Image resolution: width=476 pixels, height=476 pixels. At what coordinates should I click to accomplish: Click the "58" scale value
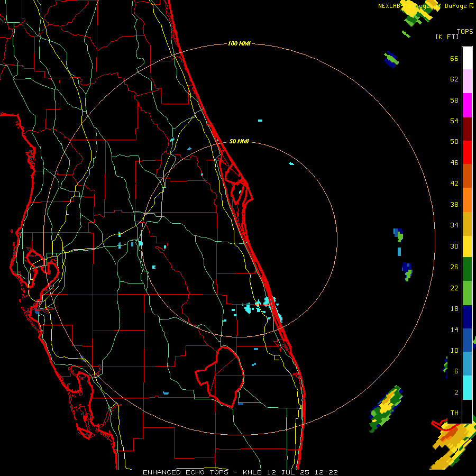[x=454, y=100]
